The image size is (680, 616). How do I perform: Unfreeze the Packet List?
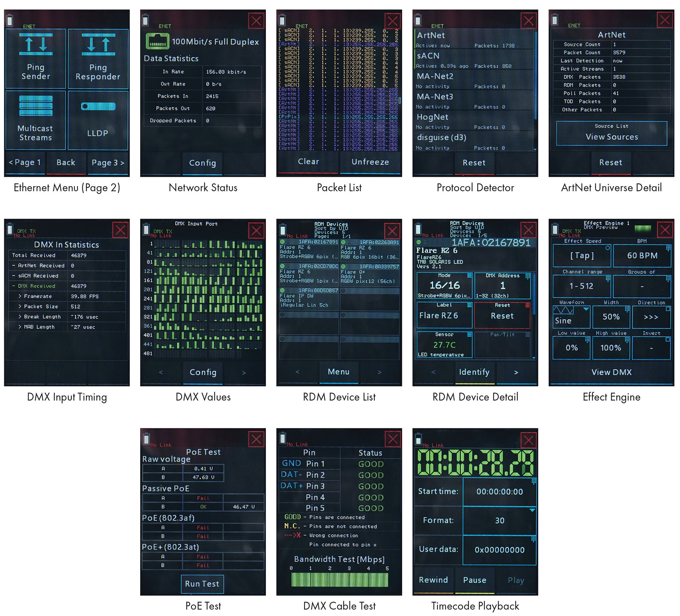point(370,162)
